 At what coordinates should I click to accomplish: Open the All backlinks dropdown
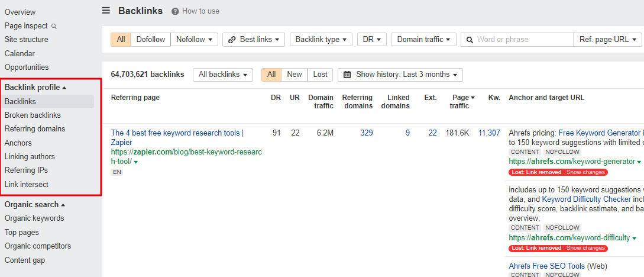tap(222, 75)
